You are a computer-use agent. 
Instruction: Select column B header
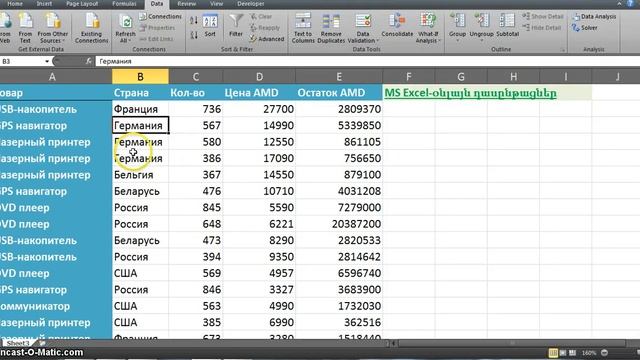point(140,76)
